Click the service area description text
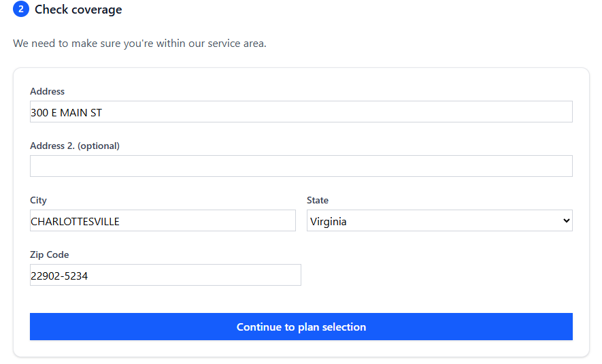602x364 pixels. click(139, 44)
